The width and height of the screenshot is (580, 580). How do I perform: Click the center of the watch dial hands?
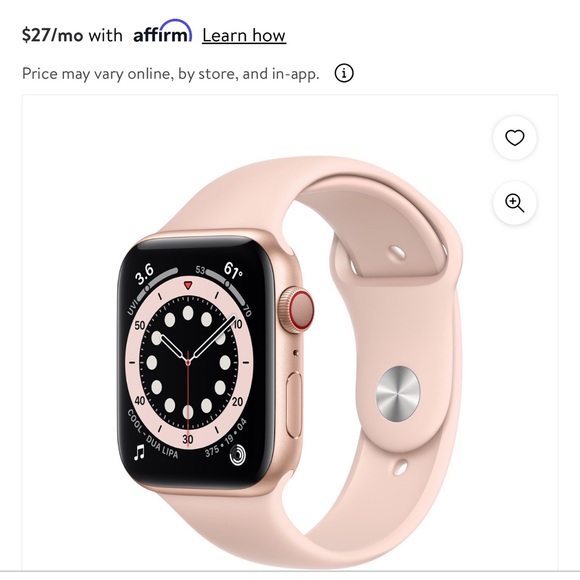tap(188, 362)
